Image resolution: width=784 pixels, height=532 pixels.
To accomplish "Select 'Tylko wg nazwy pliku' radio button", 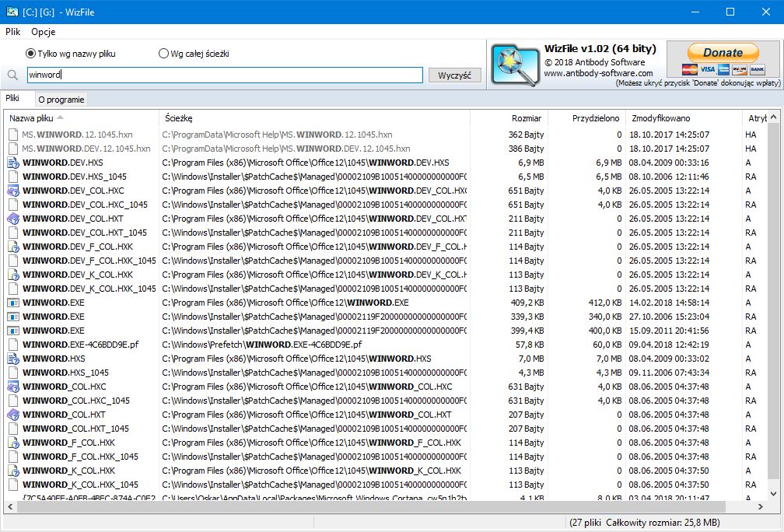I will [x=30, y=53].
